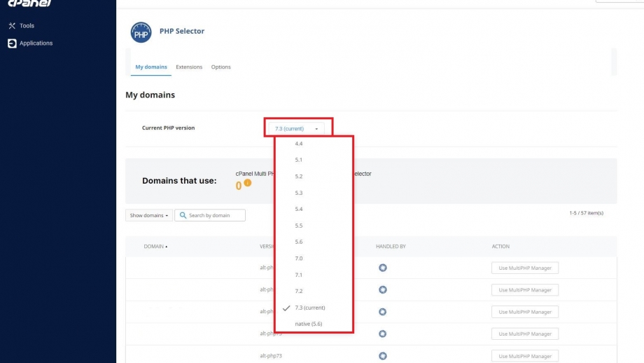644x363 pixels.
Task: Click handler icon in fifth domain row
Action: tap(383, 356)
